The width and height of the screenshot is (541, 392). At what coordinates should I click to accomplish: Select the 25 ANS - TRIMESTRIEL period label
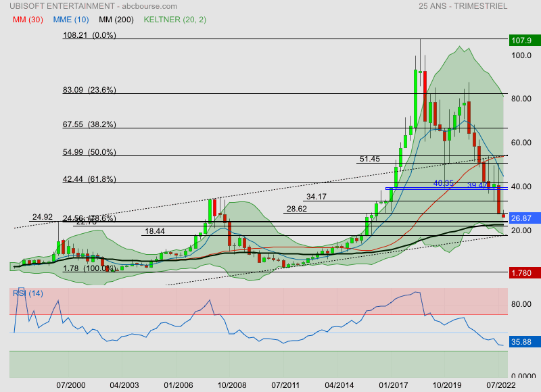click(471, 6)
